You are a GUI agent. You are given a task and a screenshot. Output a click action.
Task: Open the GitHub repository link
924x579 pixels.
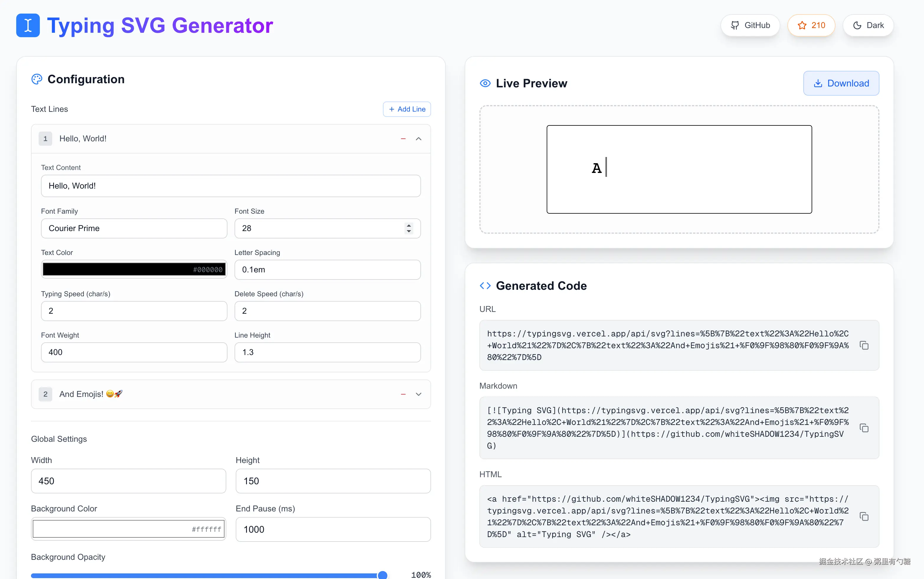[750, 25]
